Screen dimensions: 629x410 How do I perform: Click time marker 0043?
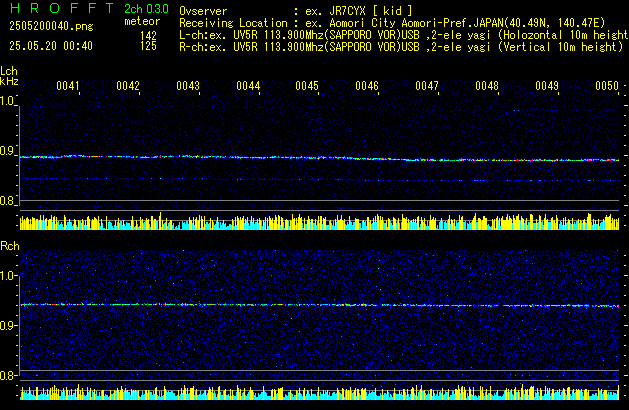(188, 86)
